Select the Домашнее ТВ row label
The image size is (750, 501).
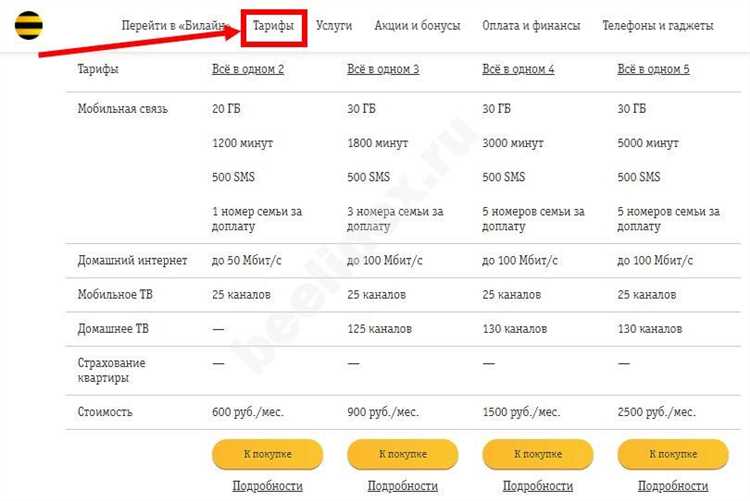coord(113,329)
